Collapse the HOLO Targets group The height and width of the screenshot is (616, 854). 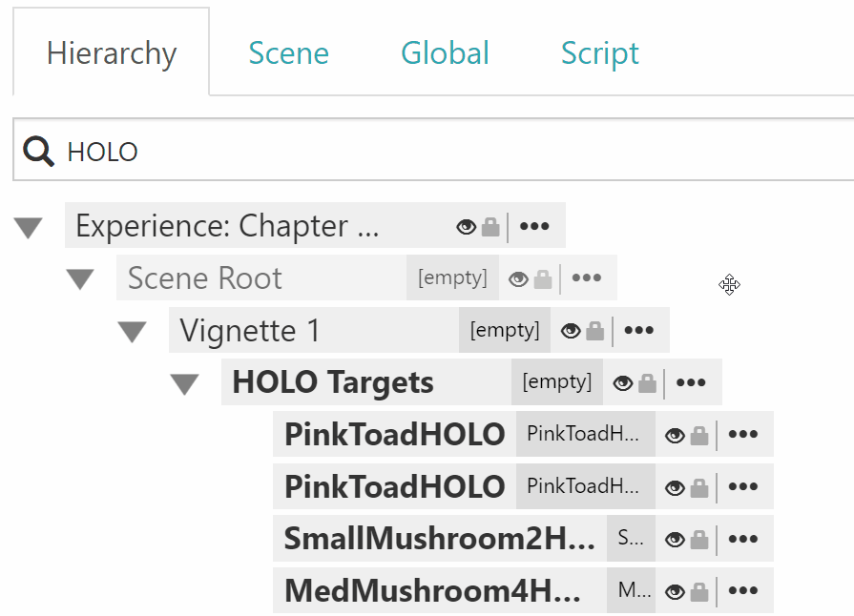[184, 383]
